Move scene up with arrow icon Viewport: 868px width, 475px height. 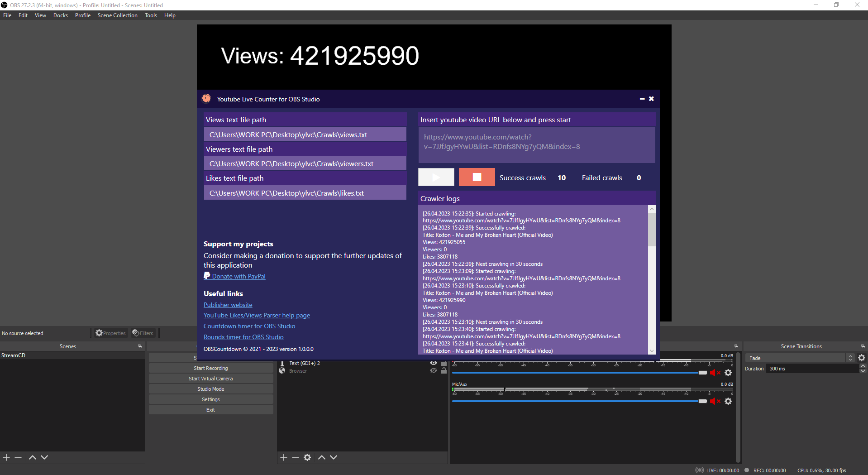click(x=33, y=457)
